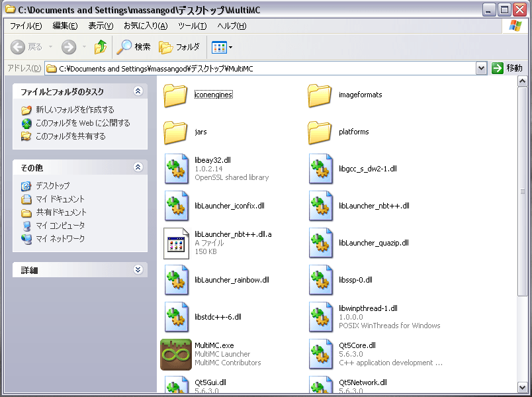
Task: Go to マイ ネットワーク link
Action: (x=60, y=239)
